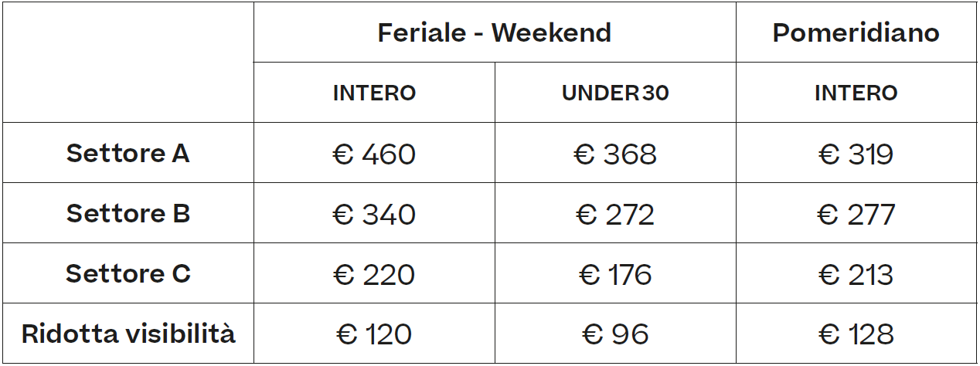Select the € 213 price cell
Image resolution: width=980 pixels, height=366 pixels.
[x=856, y=274]
